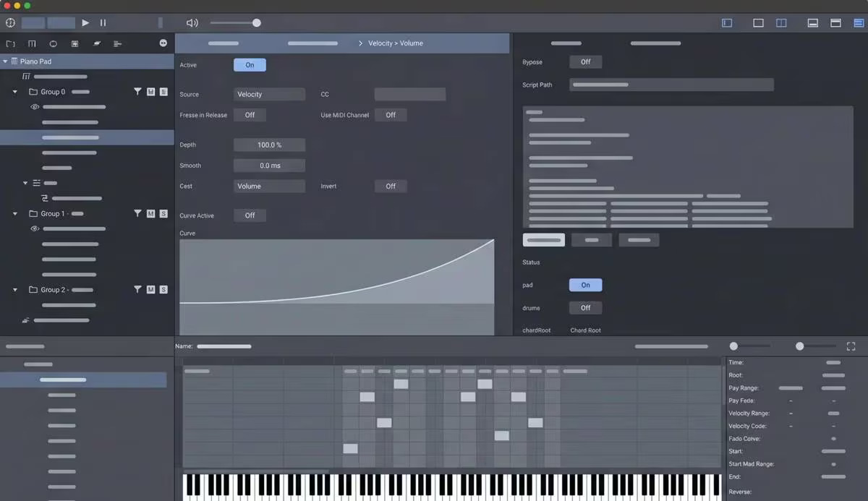The width and height of the screenshot is (868, 501).
Task: Collapse the Group 2 disclosure triangle
Action: pos(15,289)
